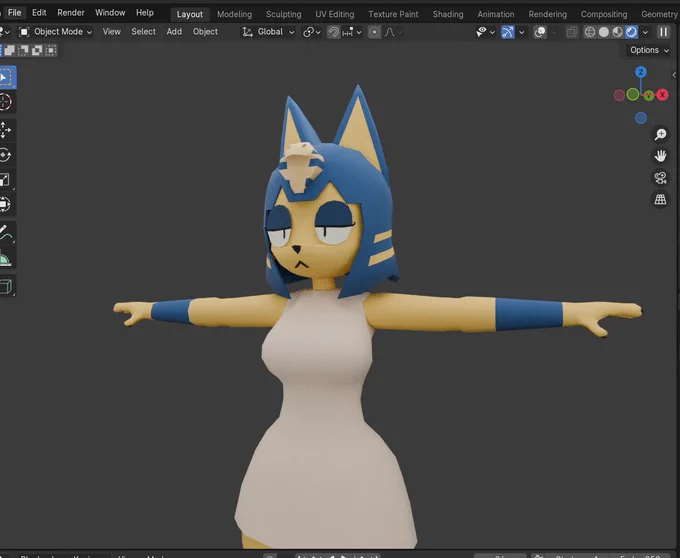
Task: Open the Object Mode dropdown
Action: pyautogui.click(x=56, y=32)
